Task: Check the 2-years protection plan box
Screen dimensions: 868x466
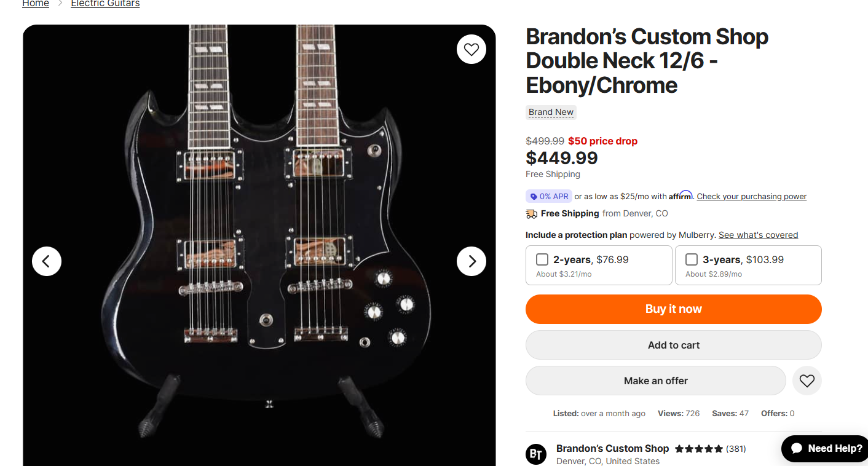Action: tap(542, 259)
